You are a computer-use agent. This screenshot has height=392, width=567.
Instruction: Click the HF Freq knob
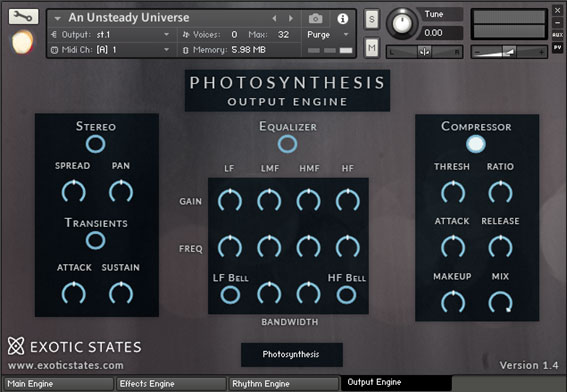coord(348,247)
